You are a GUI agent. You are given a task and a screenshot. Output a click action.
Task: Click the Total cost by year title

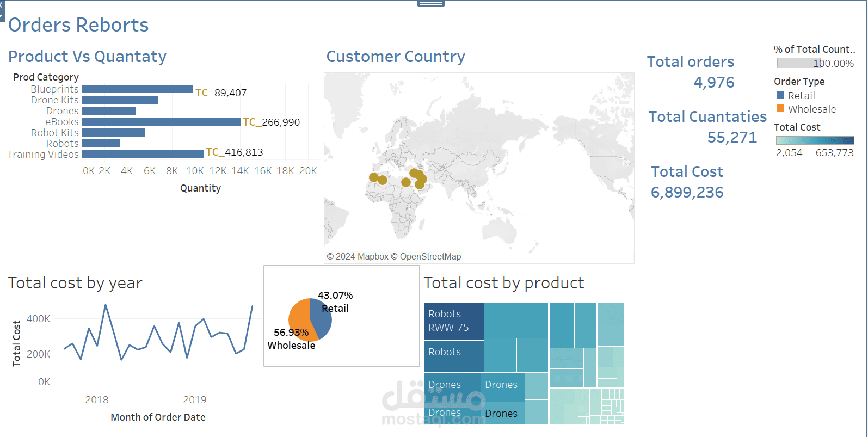75,283
